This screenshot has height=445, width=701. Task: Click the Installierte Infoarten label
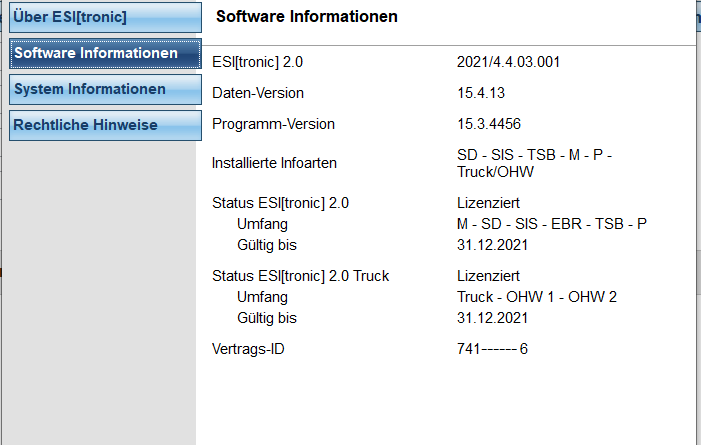click(x=274, y=163)
